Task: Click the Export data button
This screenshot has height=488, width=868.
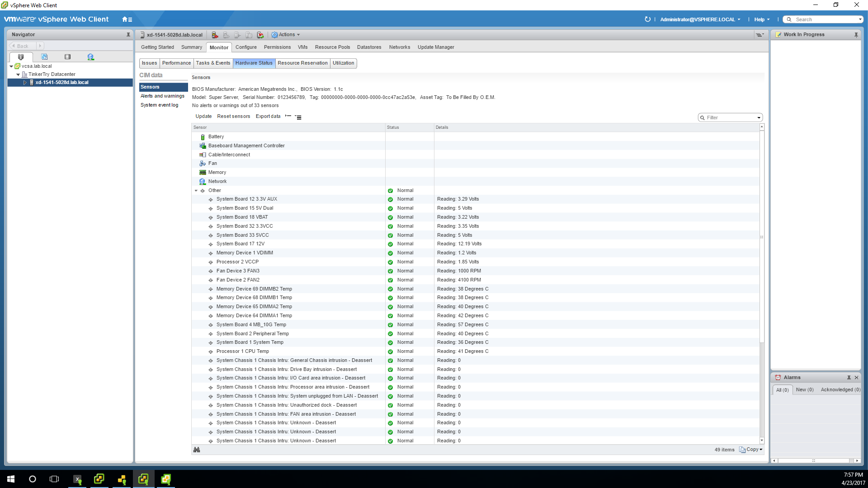Action: (268, 116)
